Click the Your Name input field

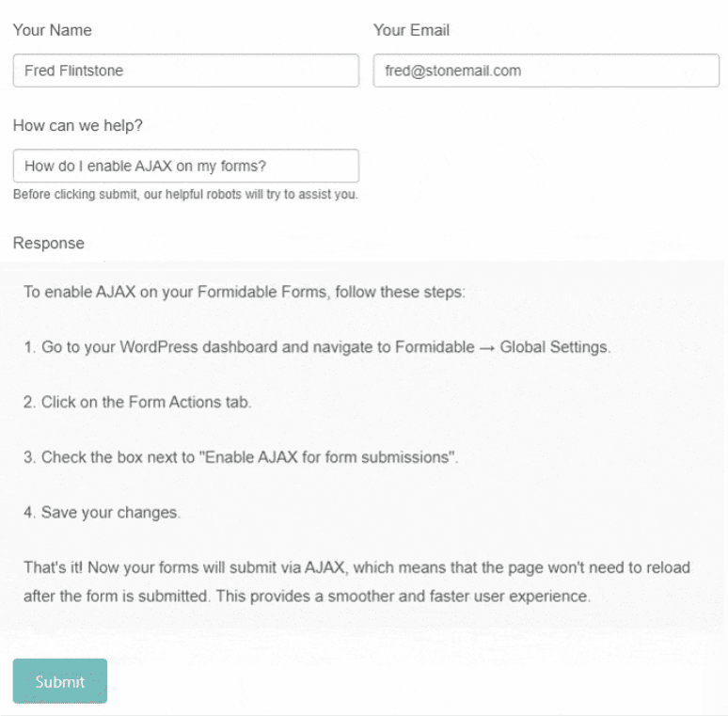[x=185, y=71]
